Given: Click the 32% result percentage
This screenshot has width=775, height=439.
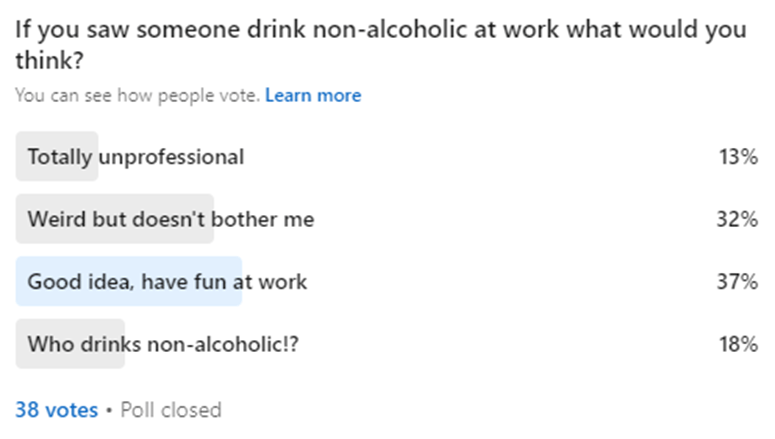Looking at the screenshot, I should click(737, 219).
